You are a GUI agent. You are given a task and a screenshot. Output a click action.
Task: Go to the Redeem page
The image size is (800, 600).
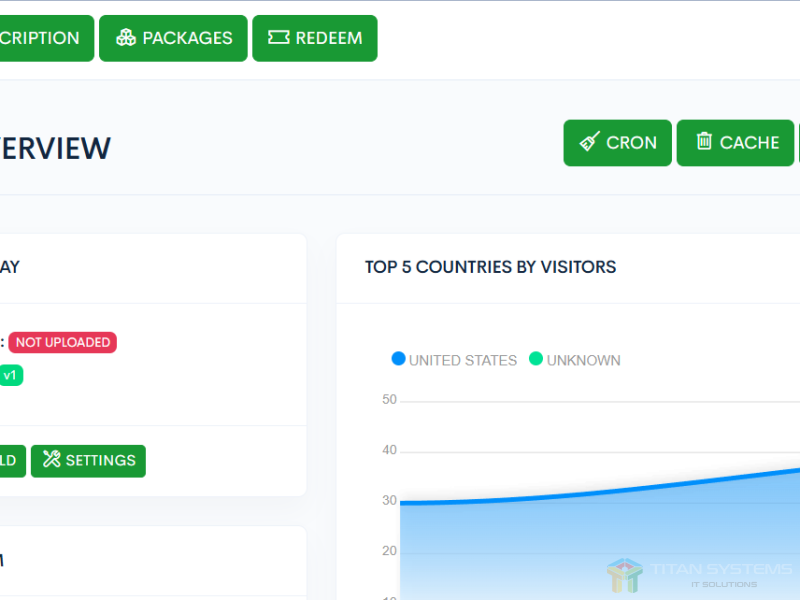click(315, 38)
